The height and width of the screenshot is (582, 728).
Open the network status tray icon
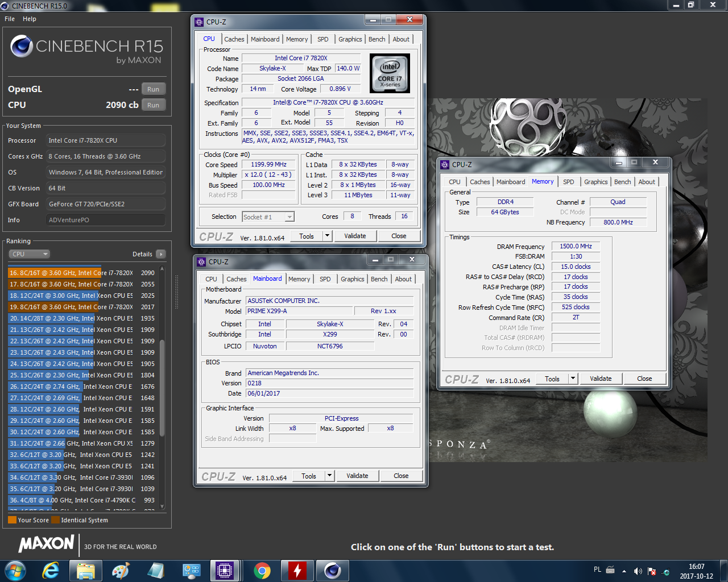point(665,571)
